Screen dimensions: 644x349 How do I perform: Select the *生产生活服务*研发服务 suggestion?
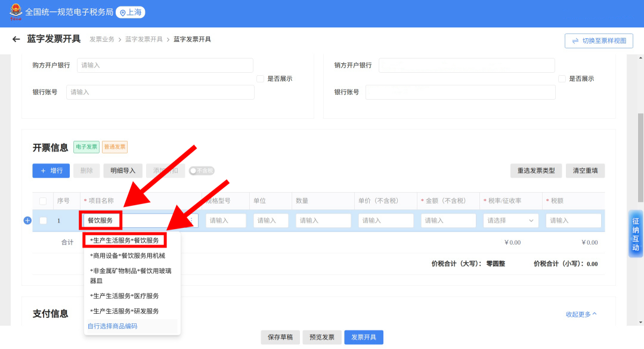(x=125, y=311)
